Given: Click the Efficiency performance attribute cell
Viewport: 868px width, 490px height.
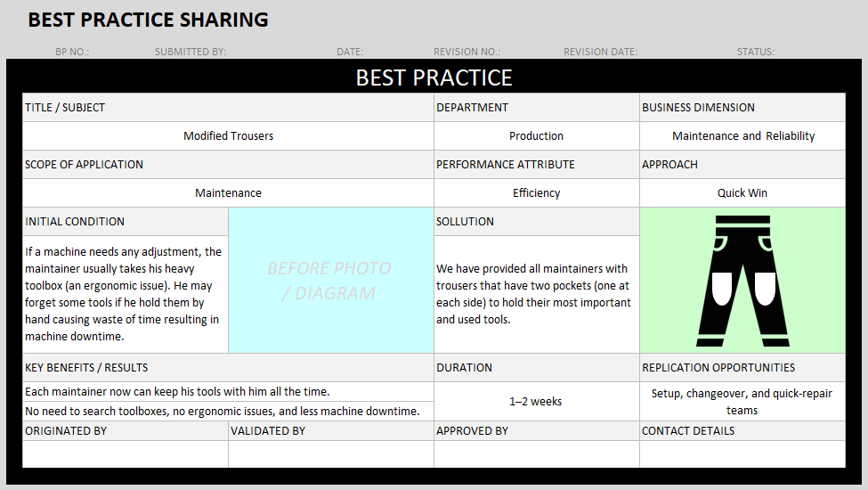Looking at the screenshot, I should [536, 193].
